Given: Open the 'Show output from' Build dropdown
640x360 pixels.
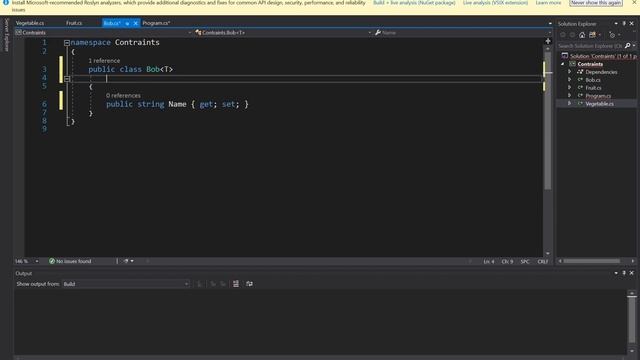Looking at the screenshot, I should pyautogui.click(x=126, y=284).
